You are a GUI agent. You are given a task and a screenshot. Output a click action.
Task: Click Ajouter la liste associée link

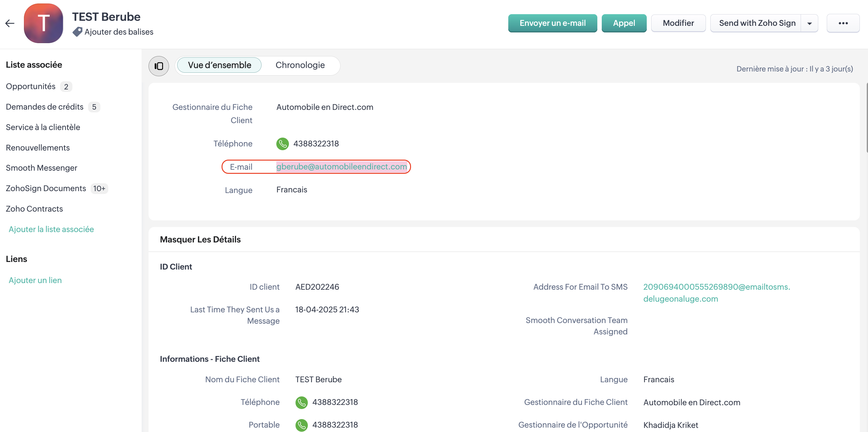coord(51,229)
